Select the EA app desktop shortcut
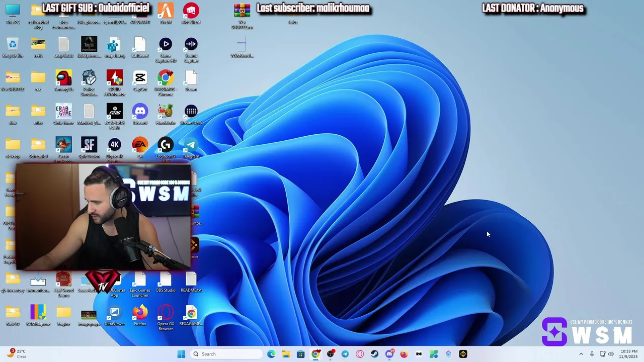The height and width of the screenshot is (362, 644). pos(140,148)
